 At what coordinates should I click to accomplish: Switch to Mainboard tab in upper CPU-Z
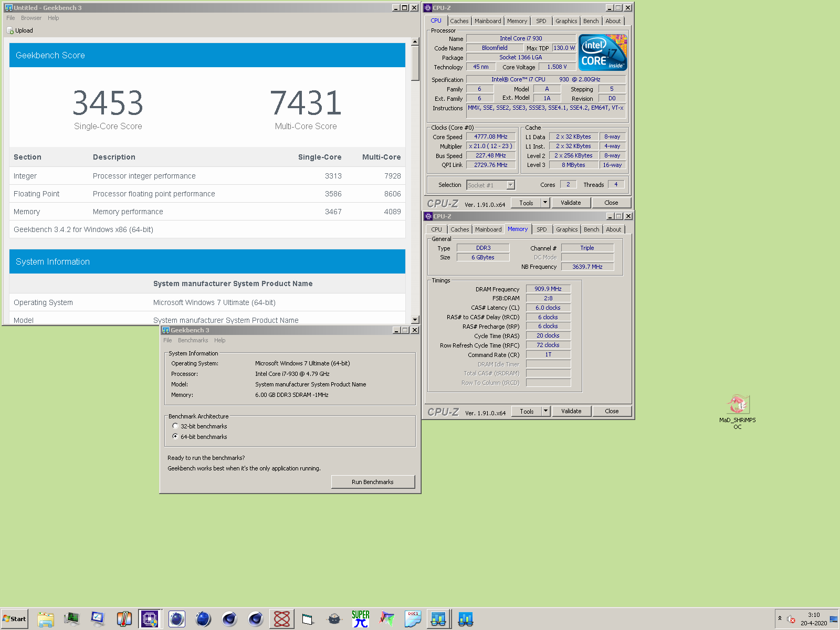click(488, 21)
